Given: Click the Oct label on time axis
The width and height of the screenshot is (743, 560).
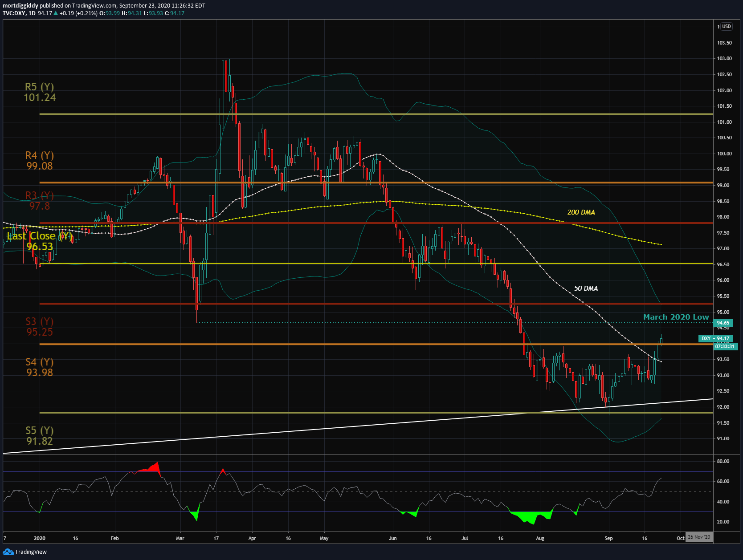Looking at the screenshot, I should coord(680,538).
